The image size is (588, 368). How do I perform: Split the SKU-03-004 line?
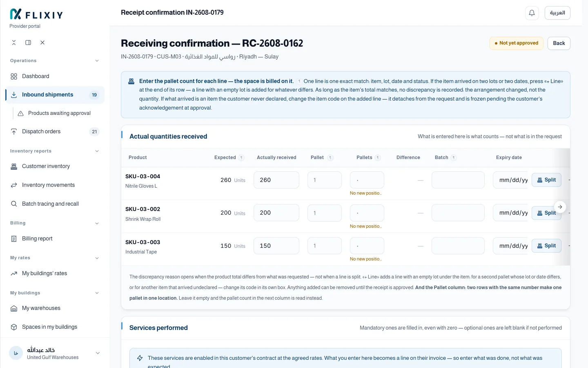pos(546,180)
